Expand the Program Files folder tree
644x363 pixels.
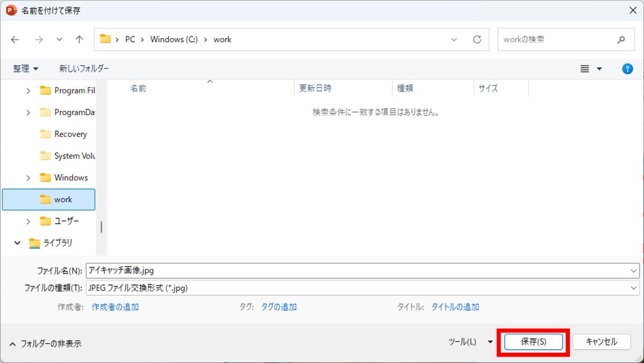tap(28, 91)
